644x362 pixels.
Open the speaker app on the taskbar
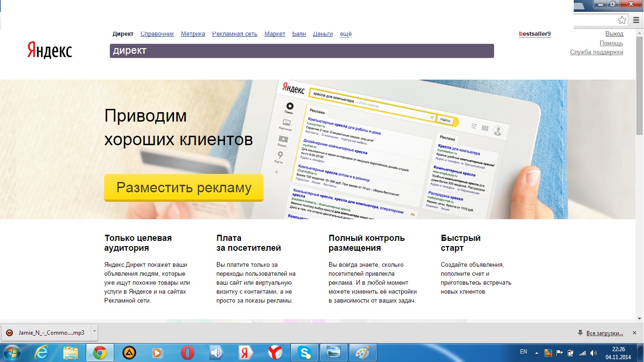point(216,353)
